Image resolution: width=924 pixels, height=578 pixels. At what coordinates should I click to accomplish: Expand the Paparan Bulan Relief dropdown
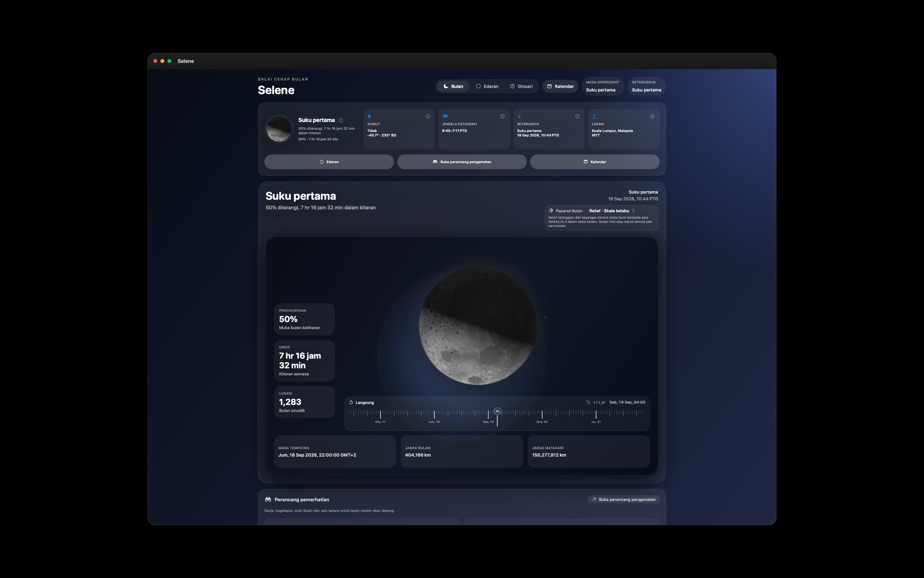612,211
